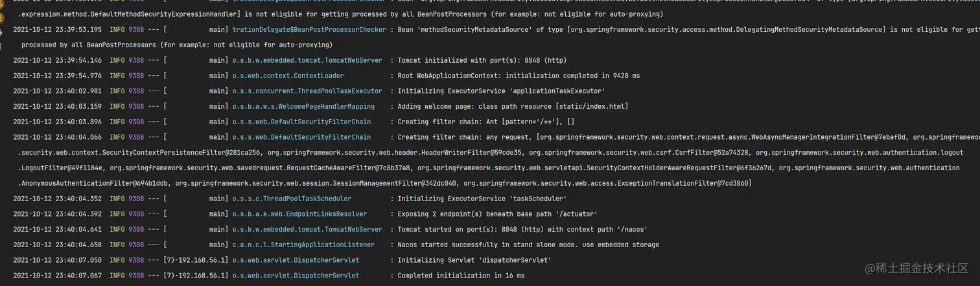The width and height of the screenshot is (980, 286).
Task: Click the ThreadPoolTaskExecutor logger name
Action: coord(307,91)
